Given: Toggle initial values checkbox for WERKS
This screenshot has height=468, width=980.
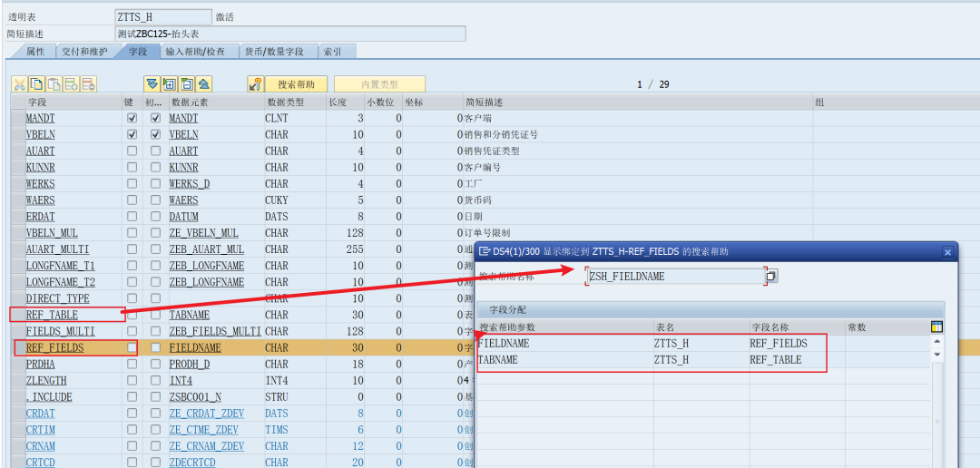Looking at the screenshot, I should [156, 184].
